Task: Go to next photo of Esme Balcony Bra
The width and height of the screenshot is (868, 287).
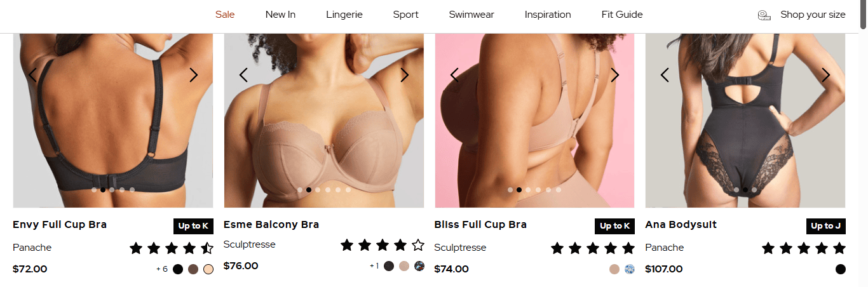Action: tap(405, 75)
